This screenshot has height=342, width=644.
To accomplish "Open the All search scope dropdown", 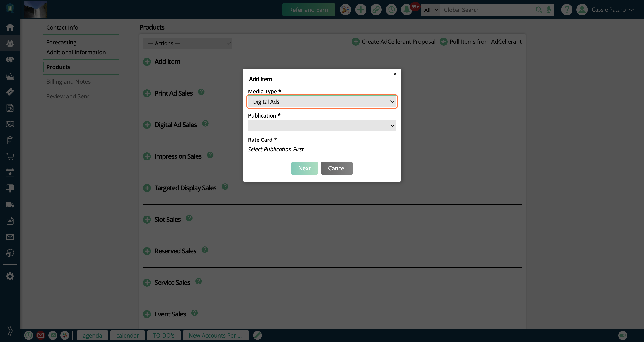I will (431, 10).
